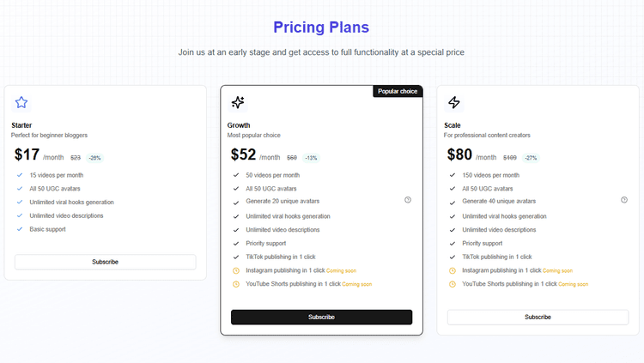
Task: Click the Scale plan lightning icon
Action: click(x=454, y=103)
